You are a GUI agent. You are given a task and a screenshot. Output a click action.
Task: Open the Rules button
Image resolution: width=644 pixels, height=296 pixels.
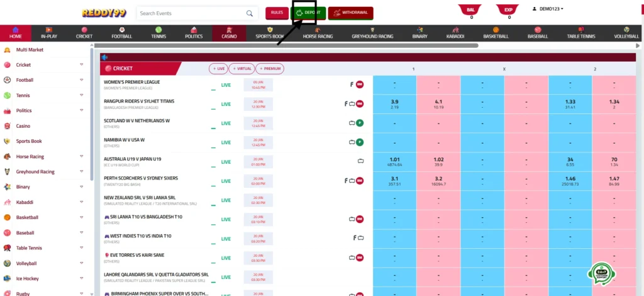coord(277,13)
